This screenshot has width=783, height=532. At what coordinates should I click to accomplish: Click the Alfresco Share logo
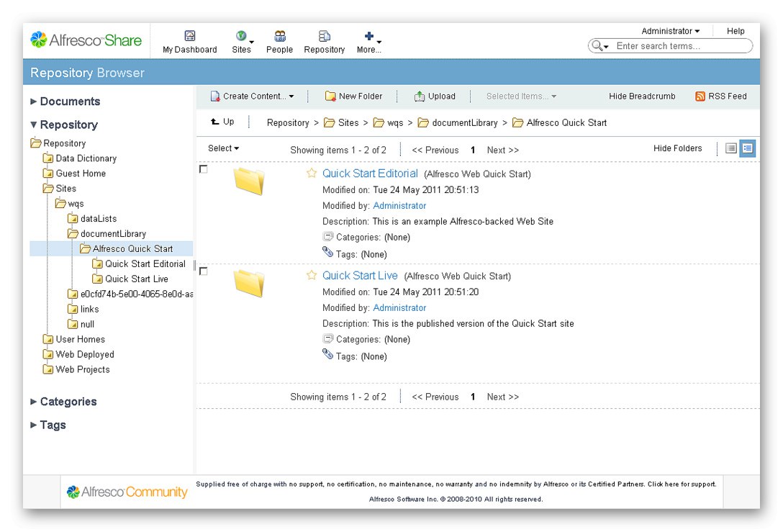[x=86, y=40]
